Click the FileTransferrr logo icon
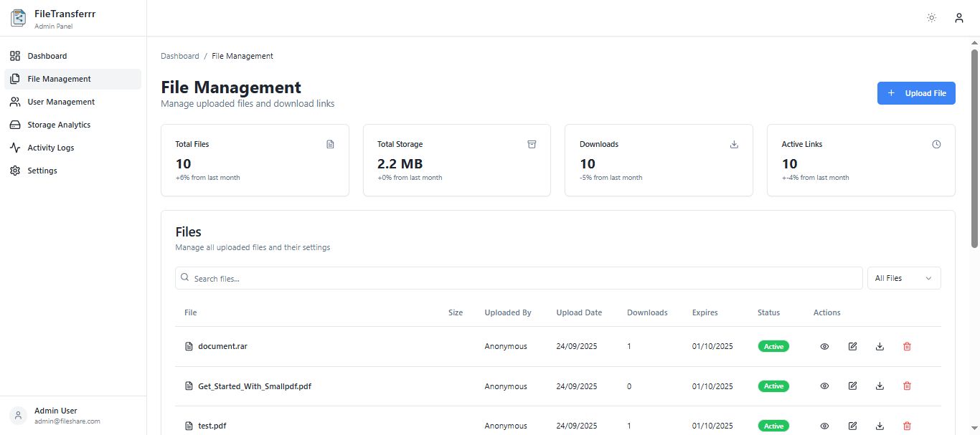980x435 pixels. click(x=18, y=18)
